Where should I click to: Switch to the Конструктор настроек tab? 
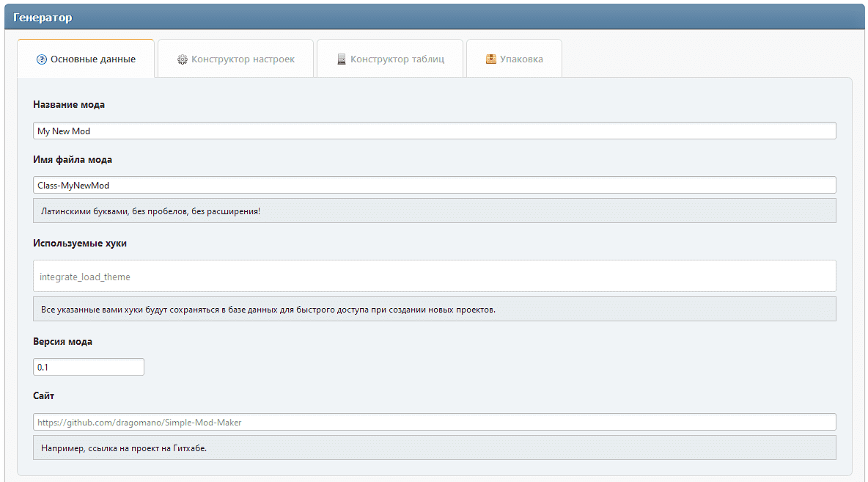pyautogui.click(x=243, y=59)
